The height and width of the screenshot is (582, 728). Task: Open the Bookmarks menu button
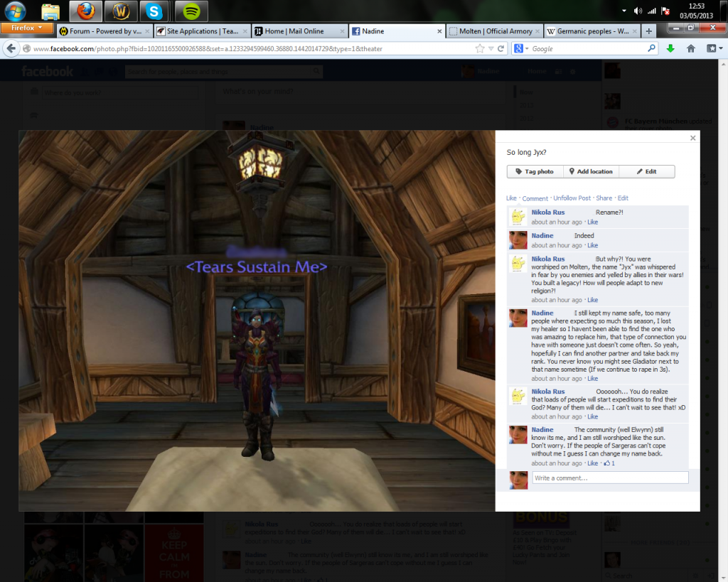(714, 48)
